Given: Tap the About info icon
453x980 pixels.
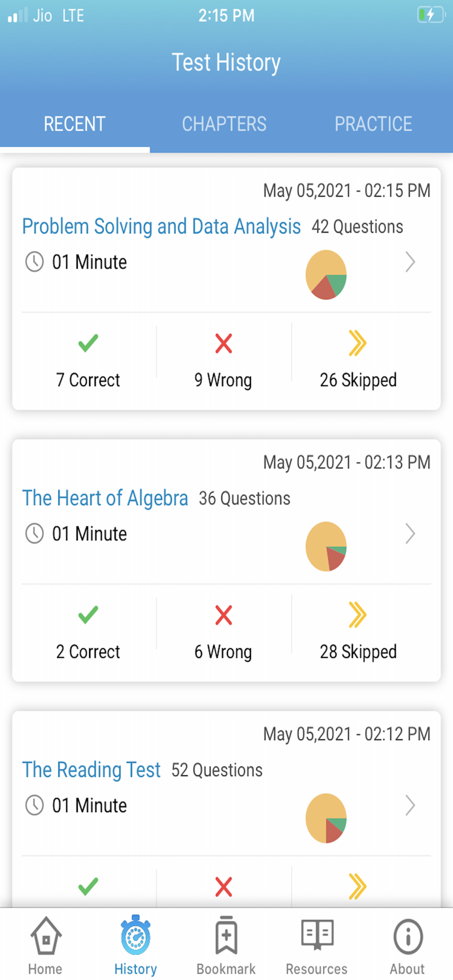Looking at the screenshot, I should point(407,936).
